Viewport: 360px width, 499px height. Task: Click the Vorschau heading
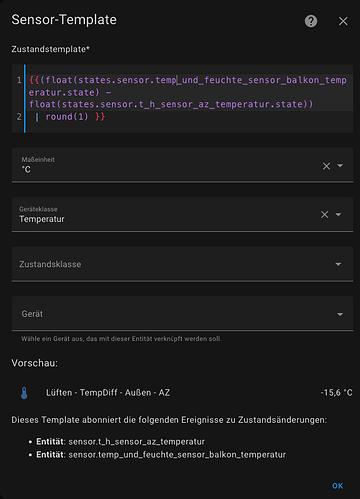click(x=34, y=363)
